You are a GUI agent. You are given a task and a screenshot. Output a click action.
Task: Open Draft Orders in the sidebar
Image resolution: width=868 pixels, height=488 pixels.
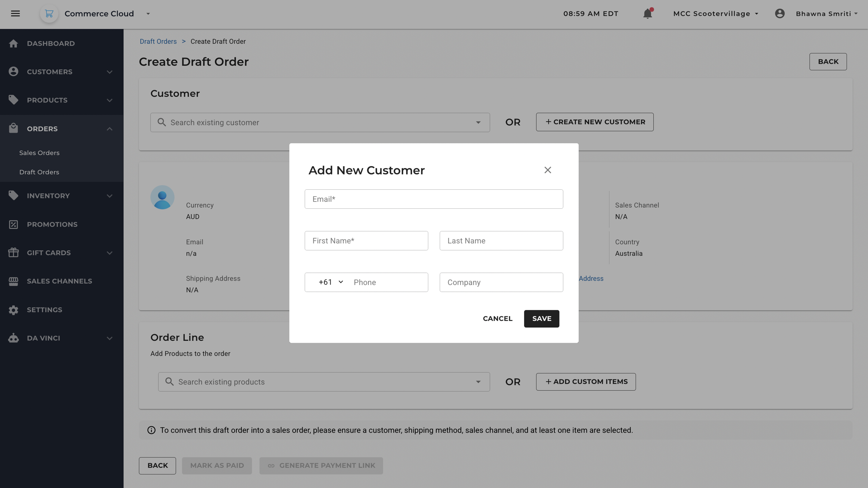pyautogui.click(x=39, y=172)
